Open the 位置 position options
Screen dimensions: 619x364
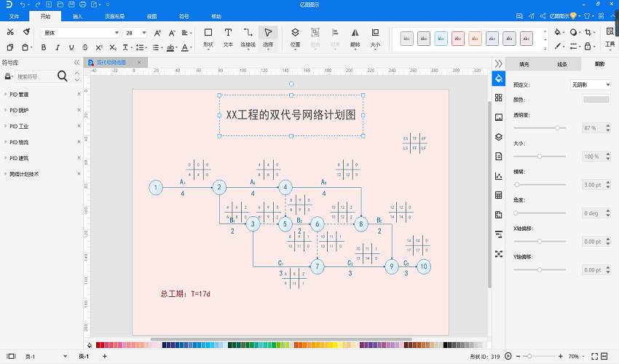pos(295,38)
